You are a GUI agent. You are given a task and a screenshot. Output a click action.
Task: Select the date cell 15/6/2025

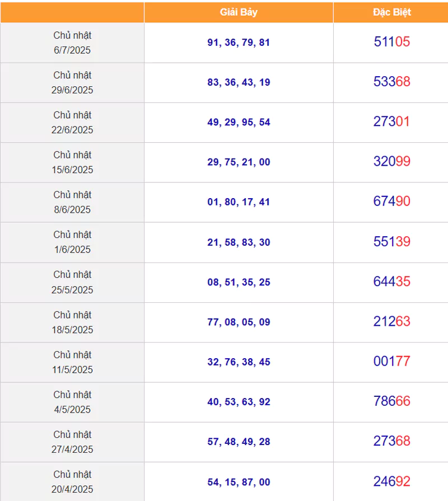[x=72, y=162]
